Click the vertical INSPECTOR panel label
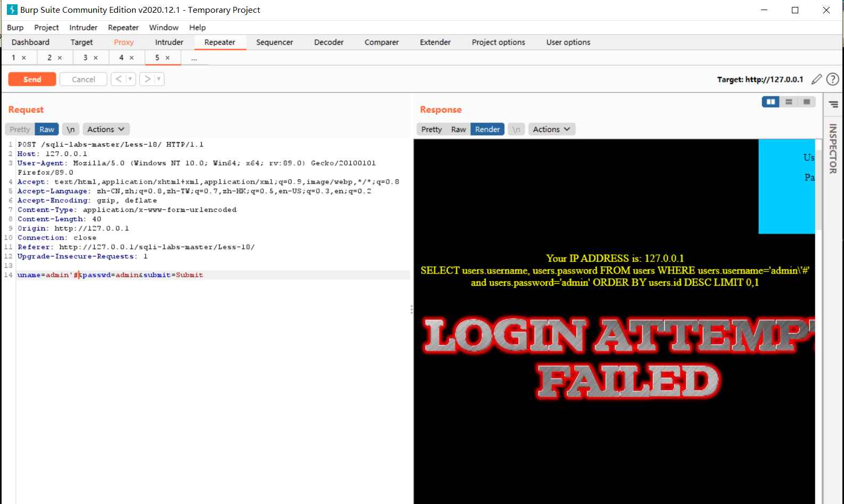 click(x=833, y=148)
